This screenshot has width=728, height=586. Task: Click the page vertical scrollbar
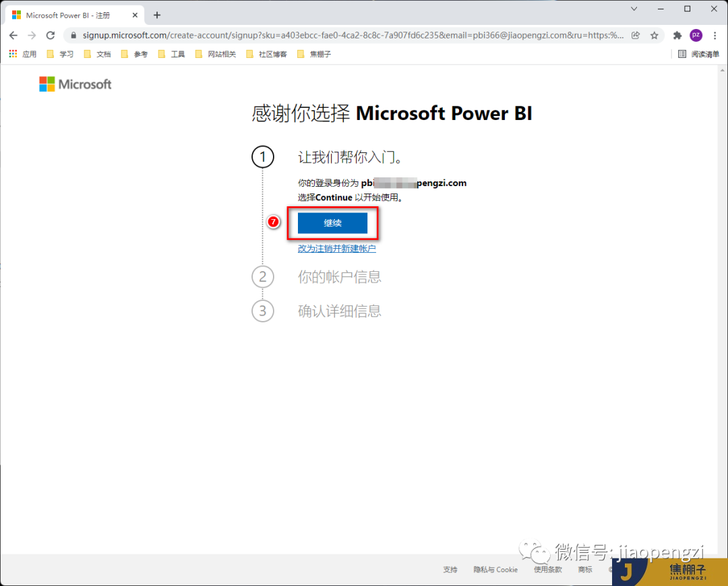coord(723,309)
